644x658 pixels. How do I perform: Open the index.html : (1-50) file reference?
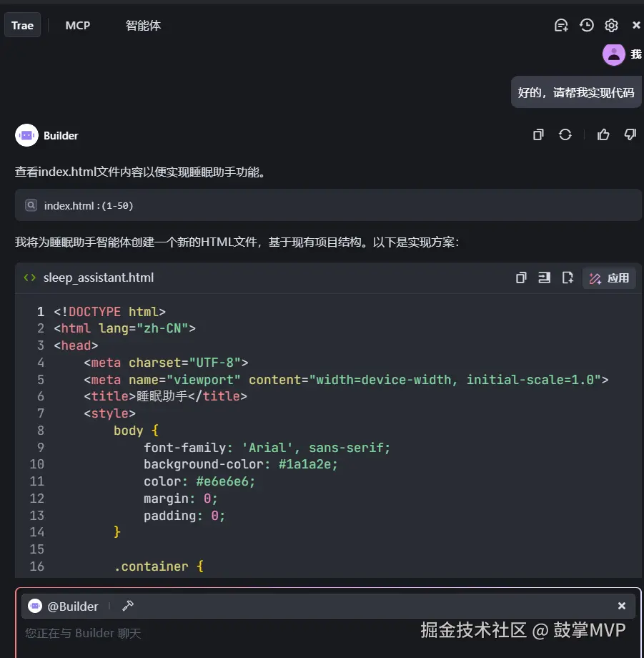pos(328,205)
